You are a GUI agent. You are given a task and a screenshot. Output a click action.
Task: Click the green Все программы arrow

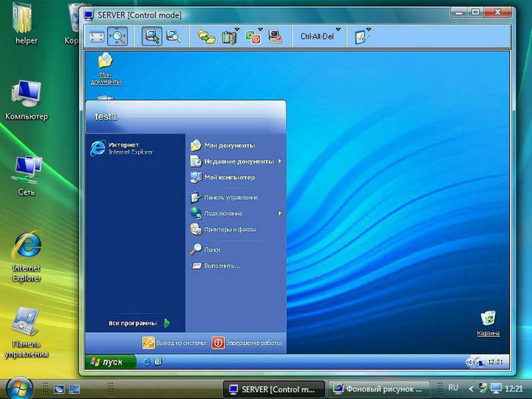pos(167,323)
